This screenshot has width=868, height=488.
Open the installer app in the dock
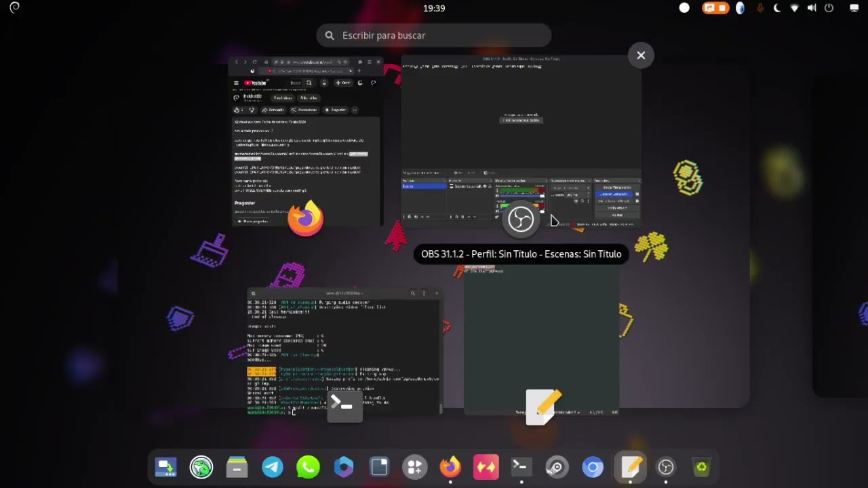point(165,467)
